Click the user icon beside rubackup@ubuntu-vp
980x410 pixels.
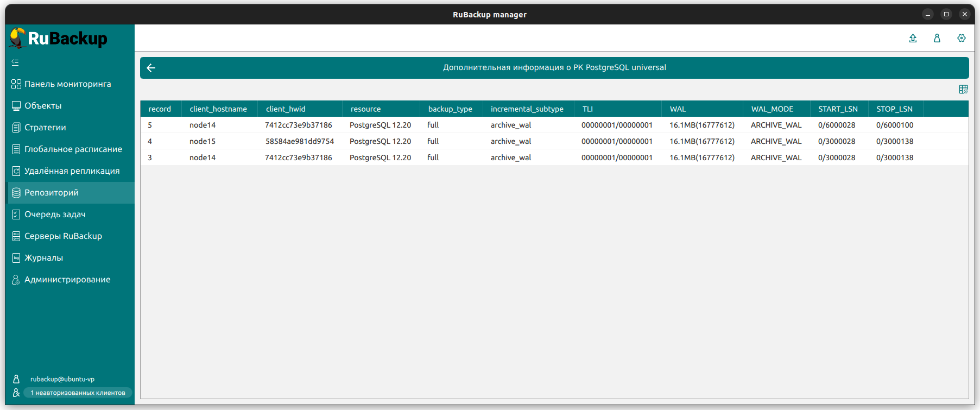coord(16,379)
